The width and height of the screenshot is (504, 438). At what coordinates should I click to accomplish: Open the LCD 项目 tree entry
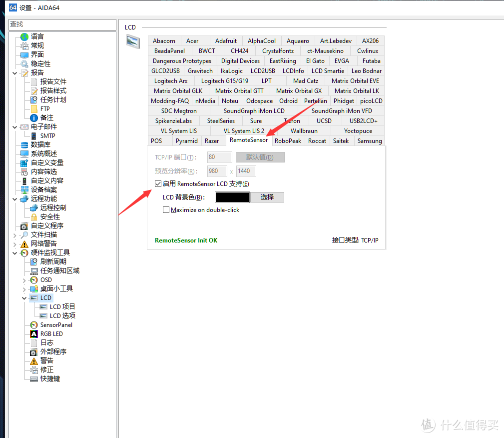coord(62,307)
